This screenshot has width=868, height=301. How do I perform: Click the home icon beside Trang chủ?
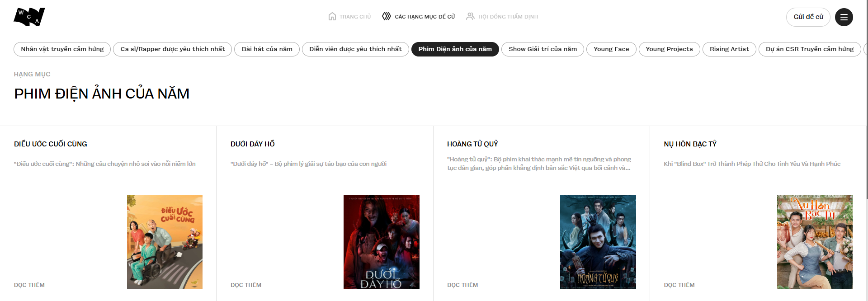332,17
